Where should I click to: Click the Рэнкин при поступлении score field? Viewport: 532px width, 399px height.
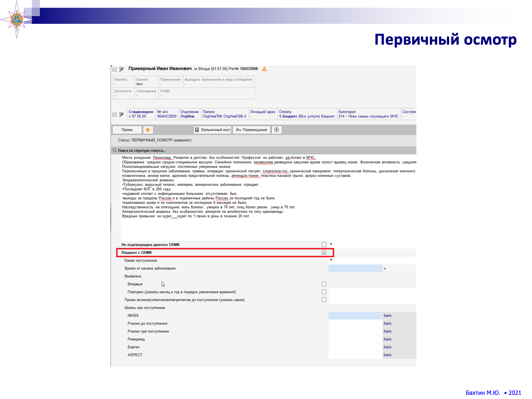355,331
